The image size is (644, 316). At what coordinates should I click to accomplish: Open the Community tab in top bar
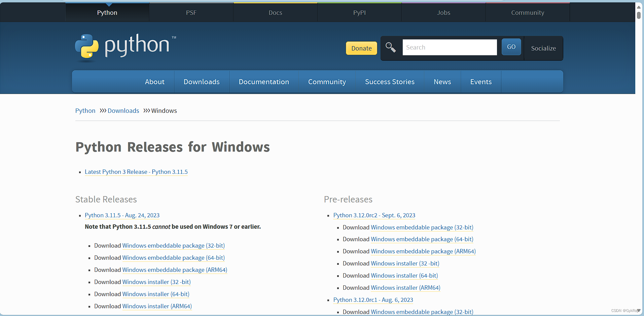(528, 12)
